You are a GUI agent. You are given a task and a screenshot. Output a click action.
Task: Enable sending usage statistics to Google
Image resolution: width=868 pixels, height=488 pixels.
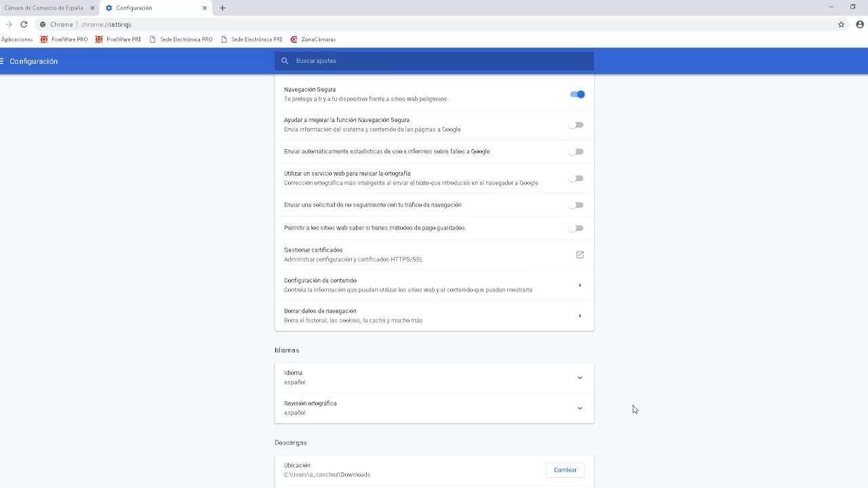coord(576,152)
